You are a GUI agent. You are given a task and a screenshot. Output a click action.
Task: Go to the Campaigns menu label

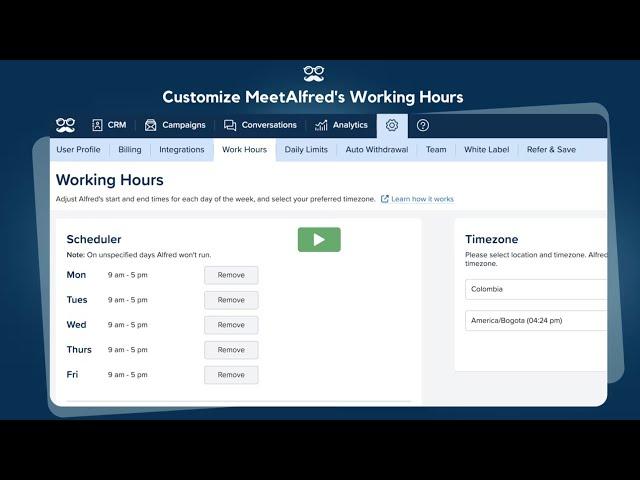tap(184, 125)
